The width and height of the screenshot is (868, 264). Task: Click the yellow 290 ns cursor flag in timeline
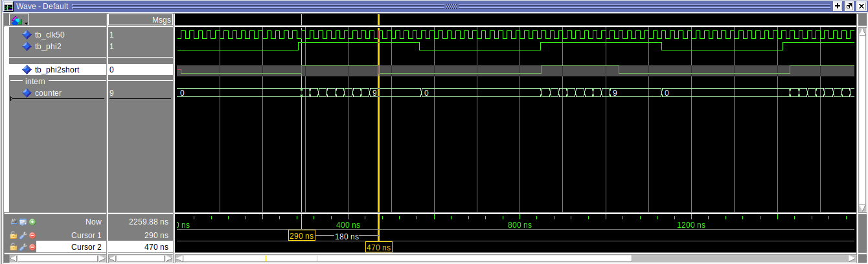tap(302, 236)
